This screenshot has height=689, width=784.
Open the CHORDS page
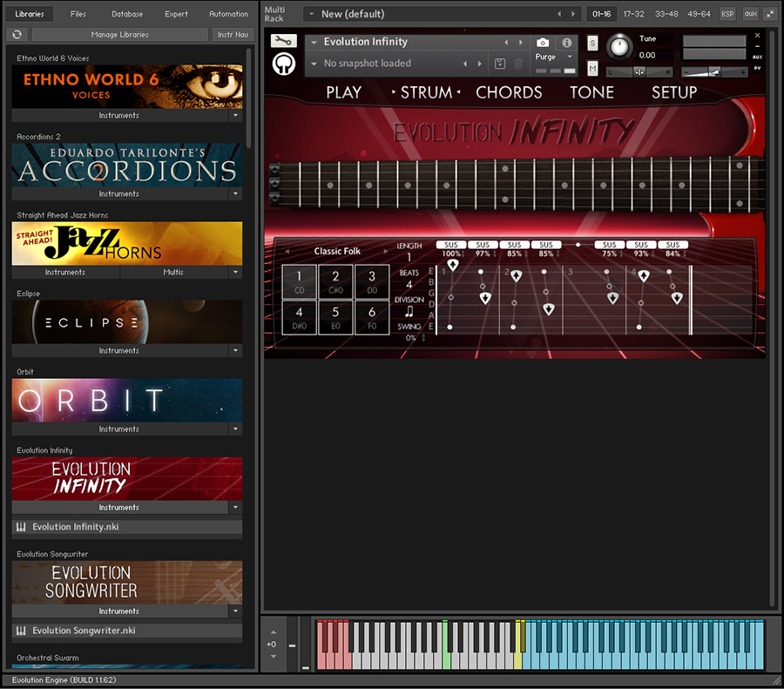pos(509,92)
